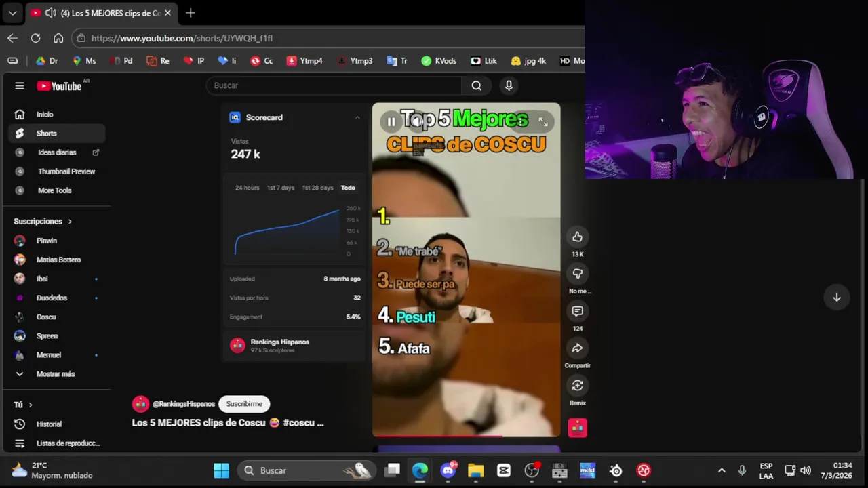Expand Mostrar más subscriptions
Screen dimensions: 868x488
pos(57,373)
